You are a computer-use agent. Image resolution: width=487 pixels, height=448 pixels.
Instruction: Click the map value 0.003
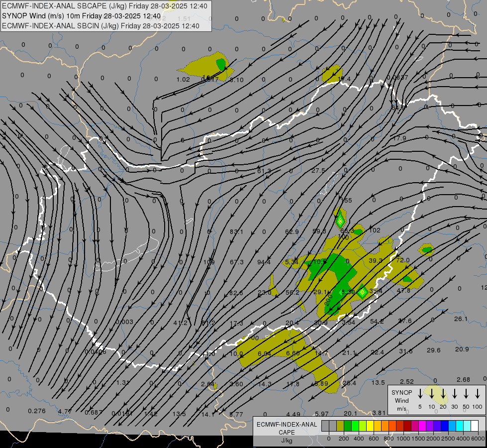coord(124,322)
